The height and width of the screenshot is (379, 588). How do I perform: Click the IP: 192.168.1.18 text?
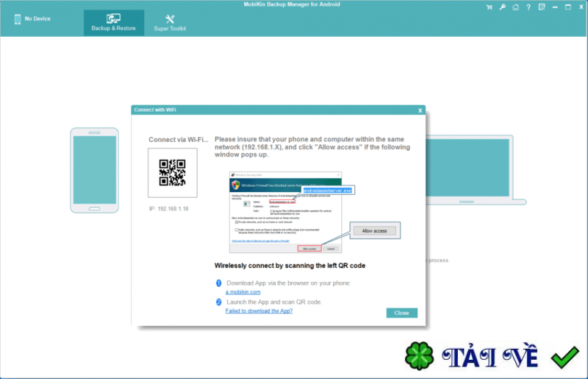coord(169,209)
